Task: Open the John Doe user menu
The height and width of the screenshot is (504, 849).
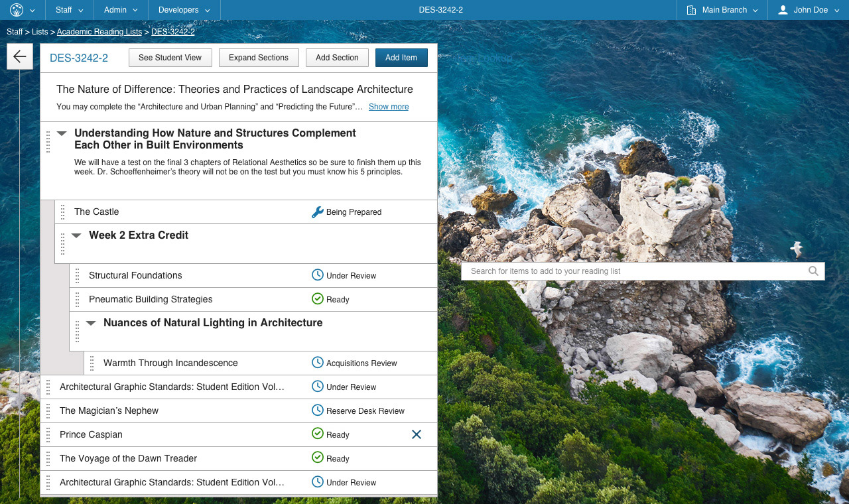Action: [809, 10]
